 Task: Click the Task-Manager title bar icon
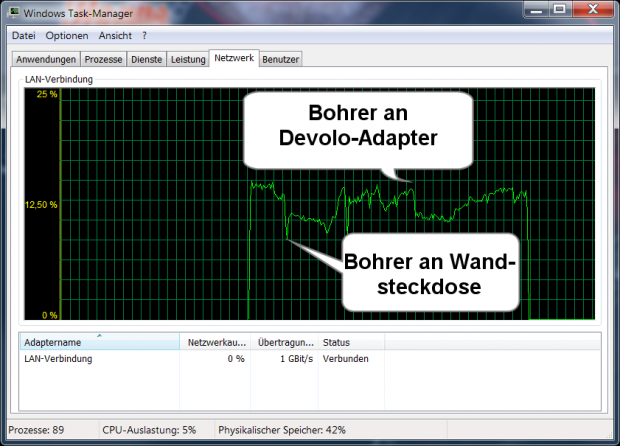coord(13,12)
